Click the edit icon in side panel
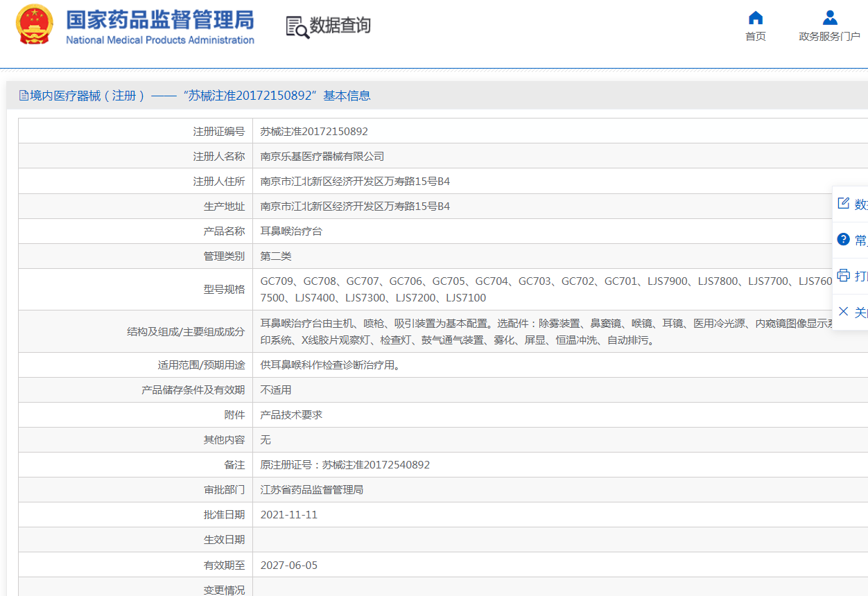868x596 pixels. (x=844, y=203)
